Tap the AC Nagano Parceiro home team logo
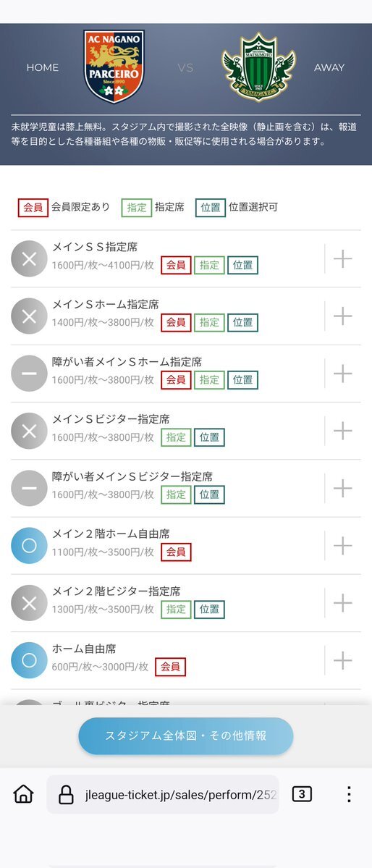372x868 pixels. (x=114, y=67)
